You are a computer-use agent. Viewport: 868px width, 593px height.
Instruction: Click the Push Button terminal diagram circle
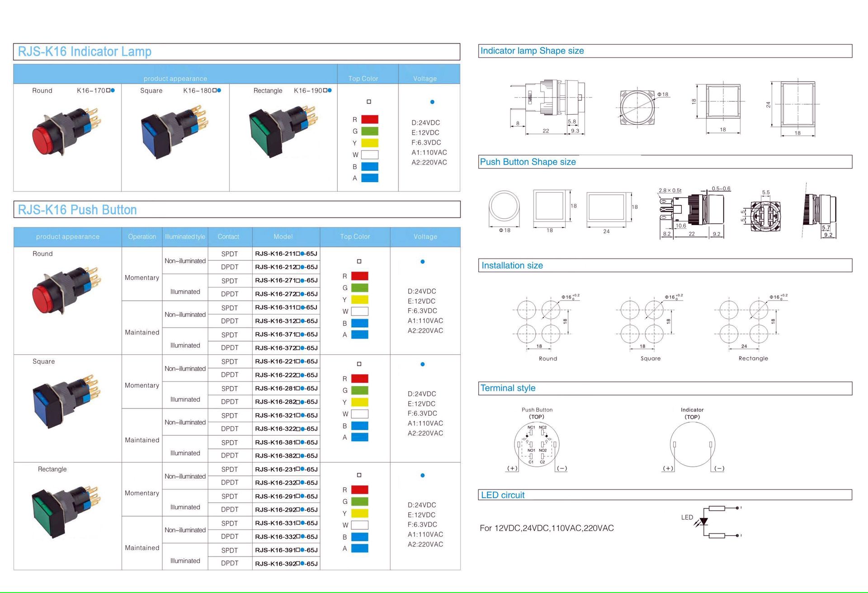537,445
